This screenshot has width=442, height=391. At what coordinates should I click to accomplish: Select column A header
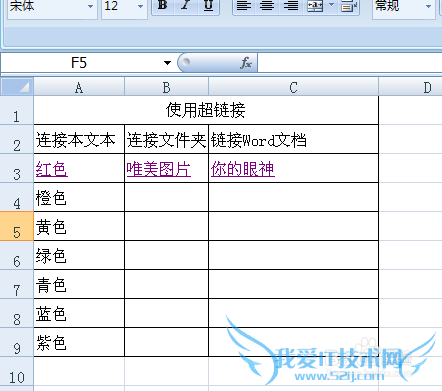[x=79, y=87]
